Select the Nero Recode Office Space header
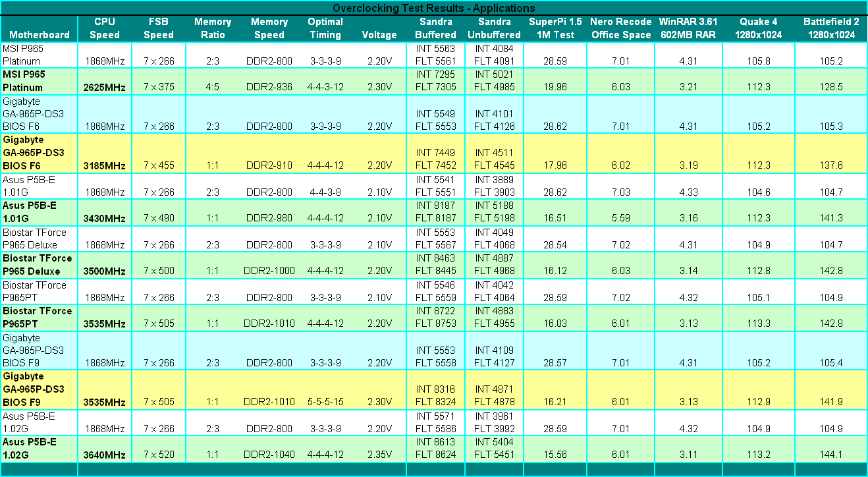 (x=621, y=28)
